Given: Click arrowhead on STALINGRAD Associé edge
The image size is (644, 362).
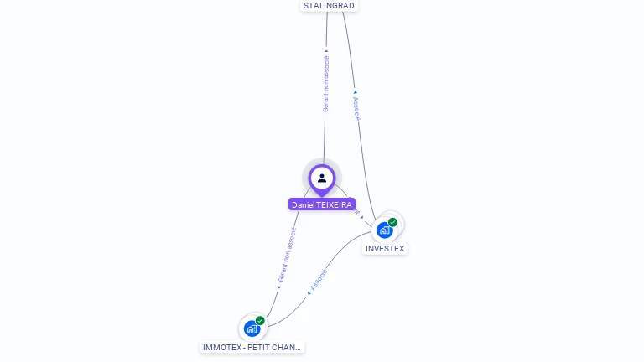Looking at the screenshot, I should (355, 93).
